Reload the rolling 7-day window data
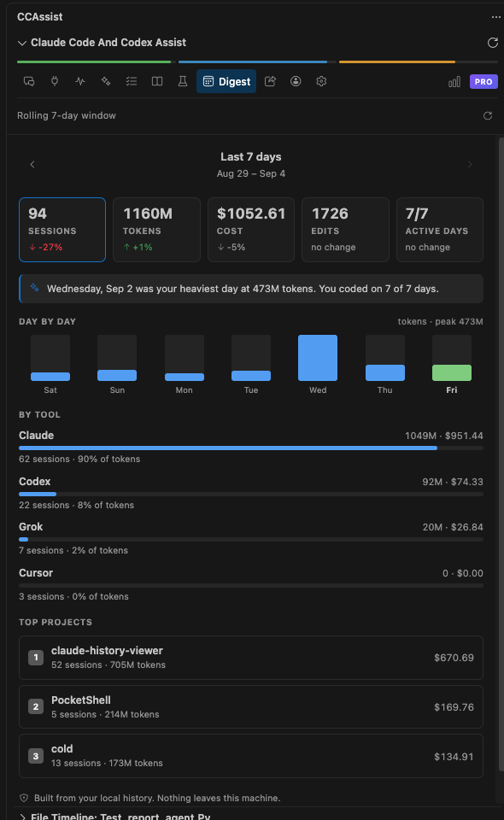Image resolution: width=504 pixels, height=820 pixels. coord(487,115)
